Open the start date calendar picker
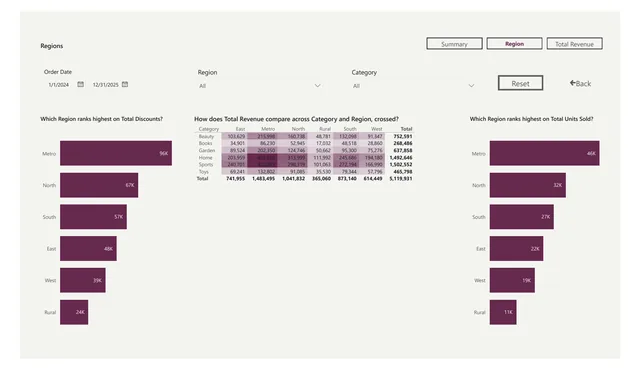640x370 pixels. (x=80, y=84)
